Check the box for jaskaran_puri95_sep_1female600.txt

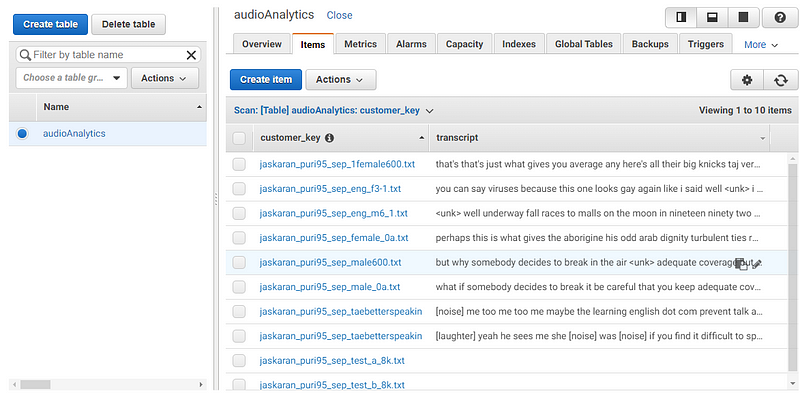239,164
